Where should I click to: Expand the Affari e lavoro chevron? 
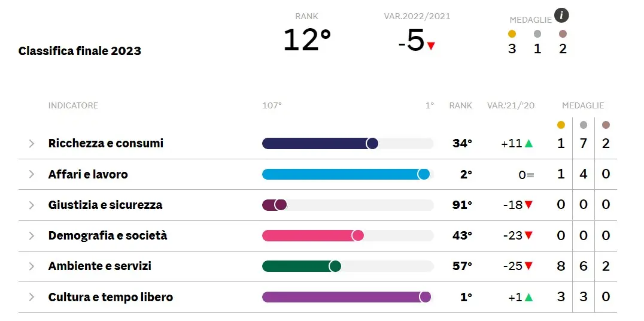32,174
